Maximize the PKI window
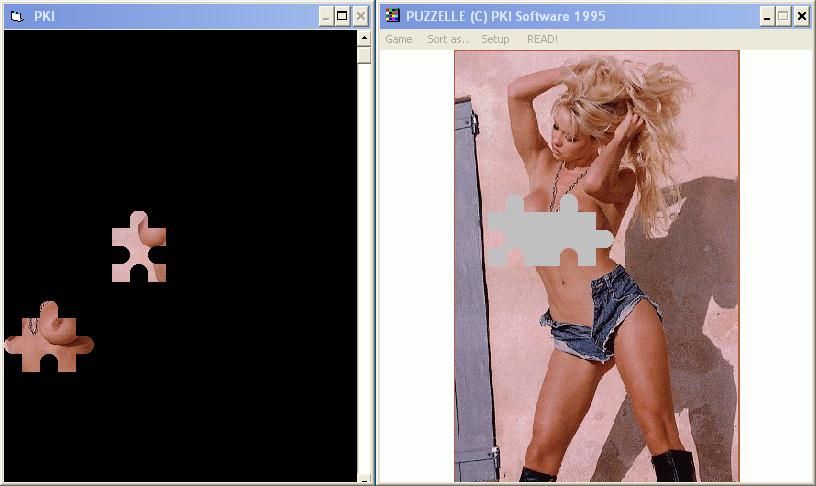The image size is (816, 486). (x=342, y=17)
